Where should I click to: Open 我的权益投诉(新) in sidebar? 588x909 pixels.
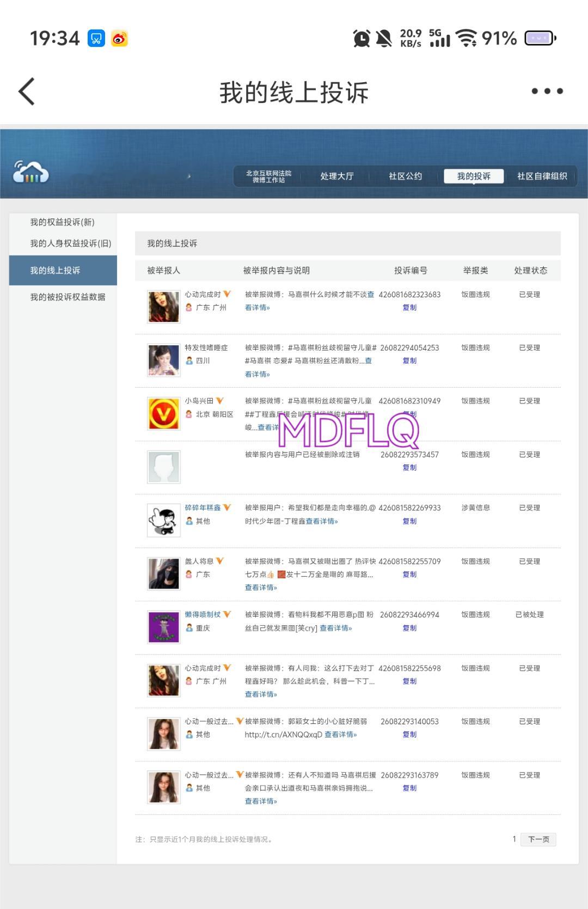[63, 222]
